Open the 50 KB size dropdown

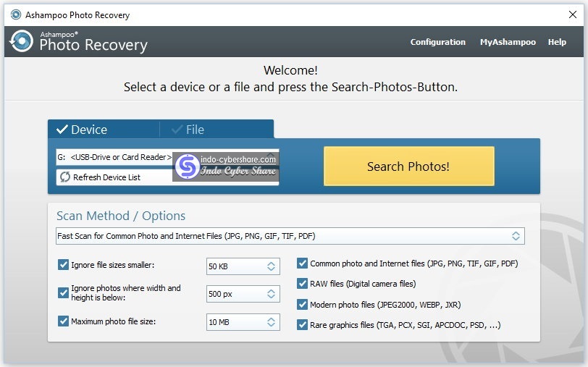click(x=243, y=266)
